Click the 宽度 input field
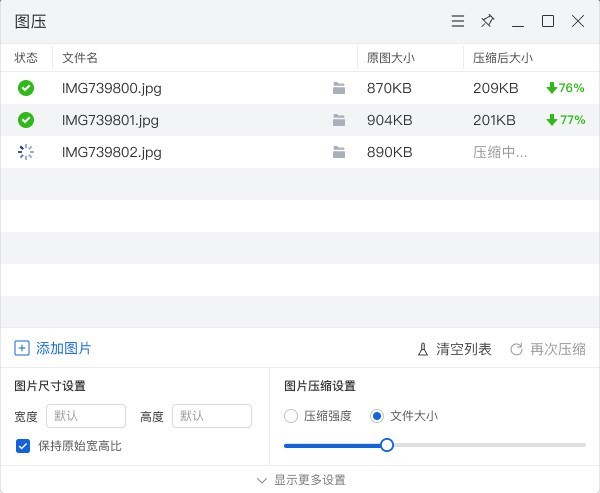Screen dimensions: 600x493 pos(86,416)
